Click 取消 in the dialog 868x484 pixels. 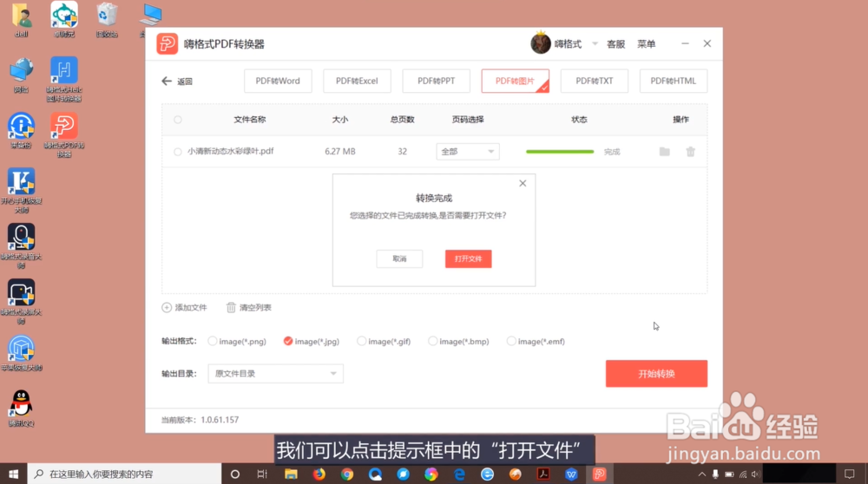[399, 258]
